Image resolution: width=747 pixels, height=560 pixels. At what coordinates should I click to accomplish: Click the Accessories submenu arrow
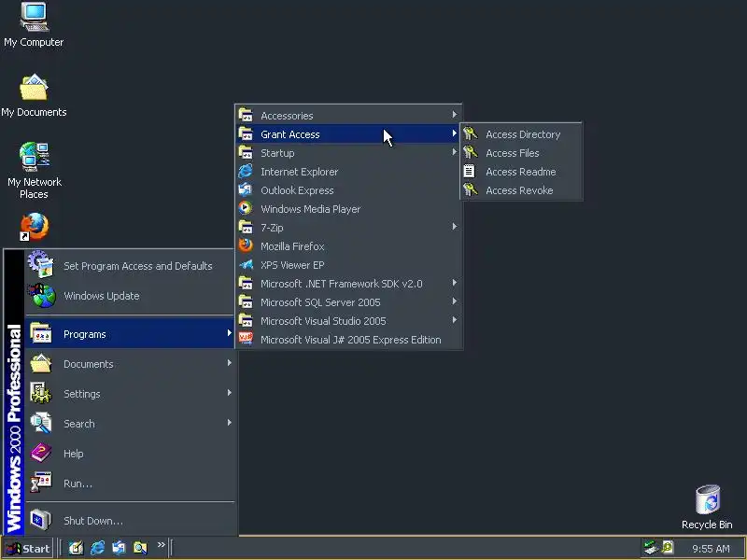coord(455,114)
